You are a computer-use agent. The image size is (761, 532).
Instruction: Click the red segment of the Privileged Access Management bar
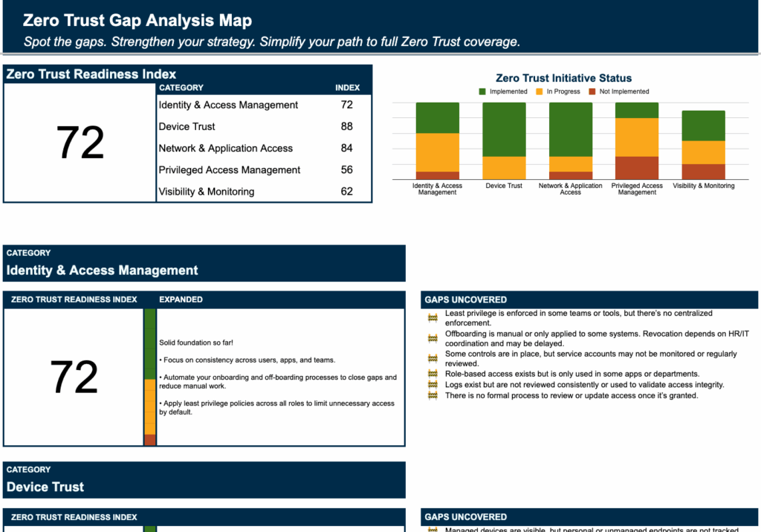tap(637, 168)
